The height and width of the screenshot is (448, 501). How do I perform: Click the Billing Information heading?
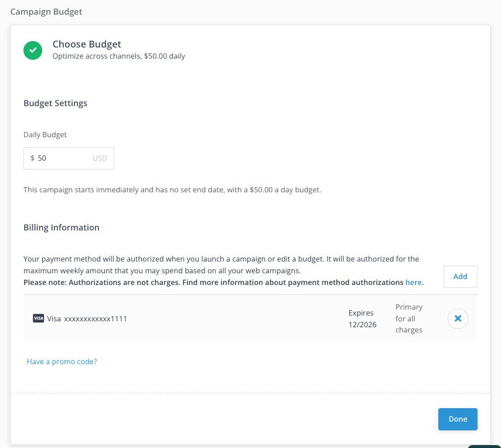62,228
